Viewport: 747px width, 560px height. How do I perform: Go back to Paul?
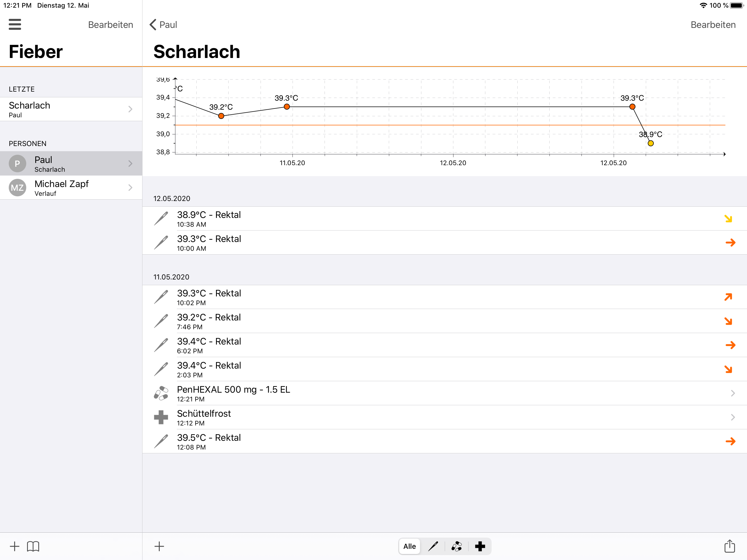pyautogui.click(x=164, y=25)
